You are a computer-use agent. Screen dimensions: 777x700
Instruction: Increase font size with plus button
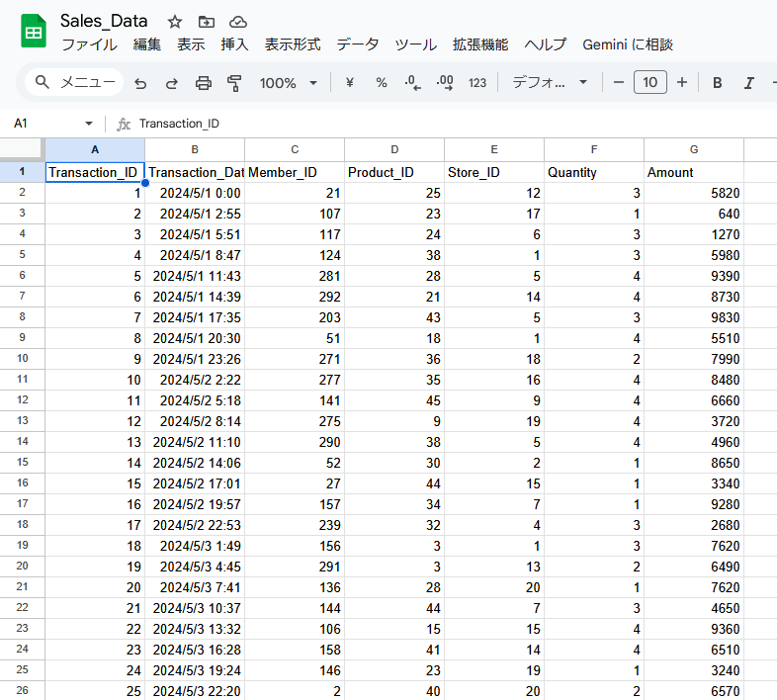tap(681, 83)
